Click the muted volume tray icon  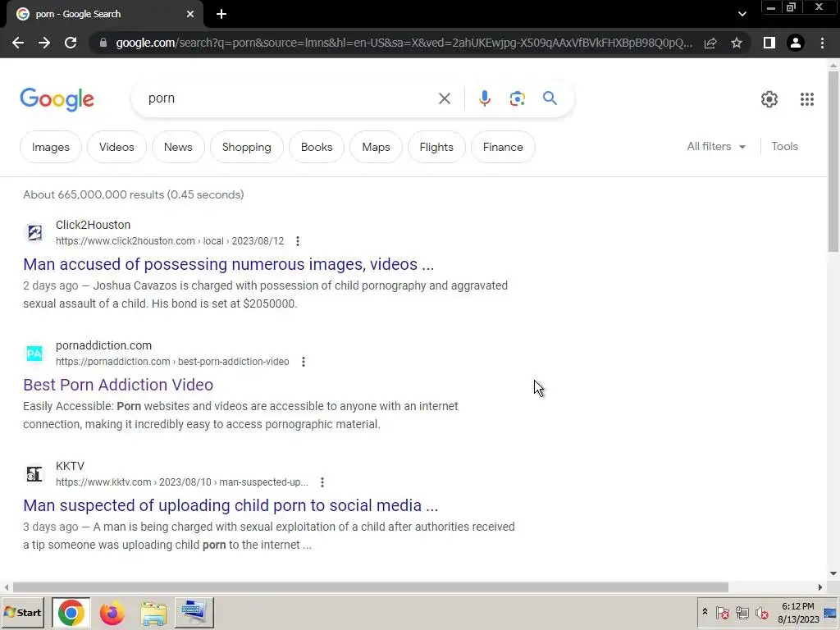tap(761, 612)
